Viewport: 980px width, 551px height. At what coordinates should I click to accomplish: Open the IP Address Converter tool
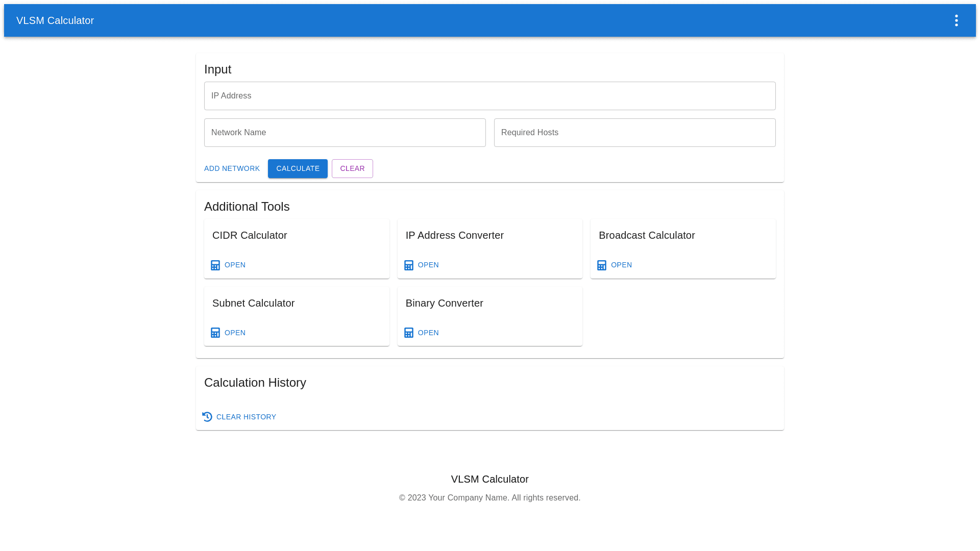pos(428,265)
